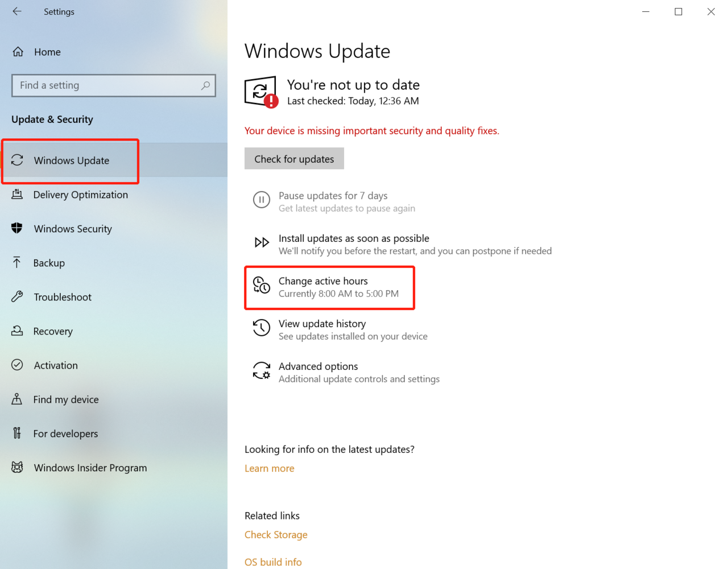
Task: Go to the Recovery section
Action: (53, 331)
